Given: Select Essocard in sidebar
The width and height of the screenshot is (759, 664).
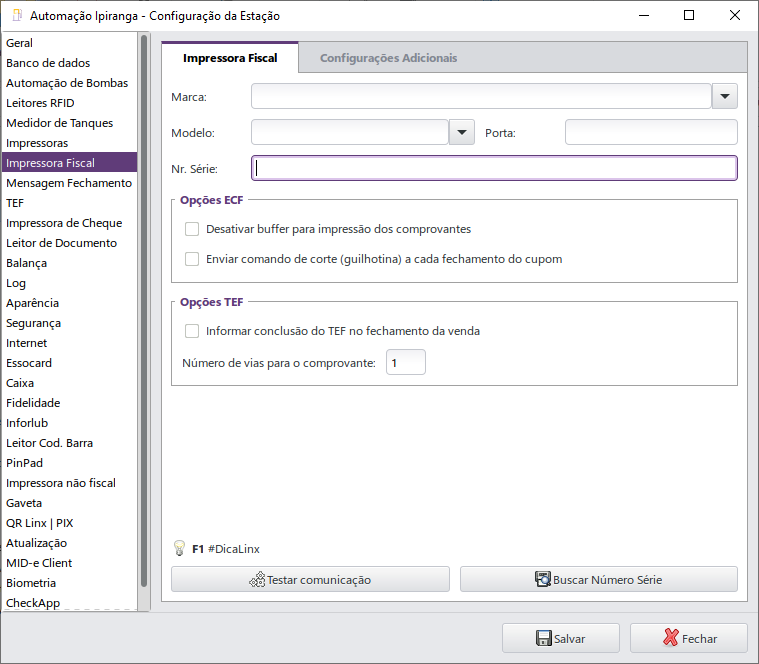Looking at the screenshot, I should pos(69,363).
